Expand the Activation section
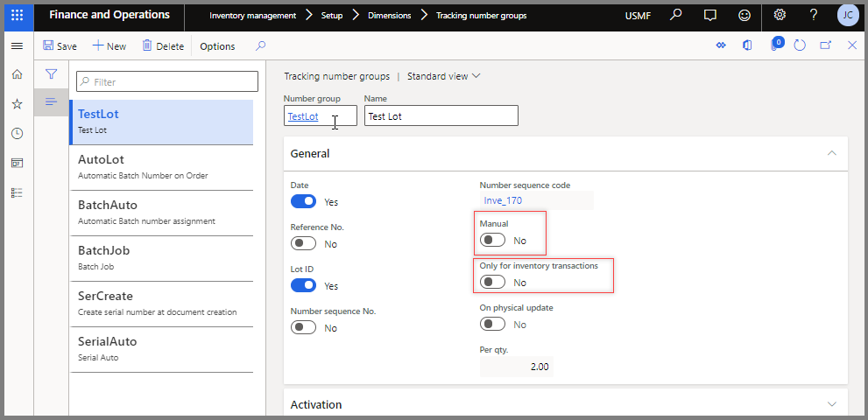The height and width of the screenshot is (420, 868). 831,404
